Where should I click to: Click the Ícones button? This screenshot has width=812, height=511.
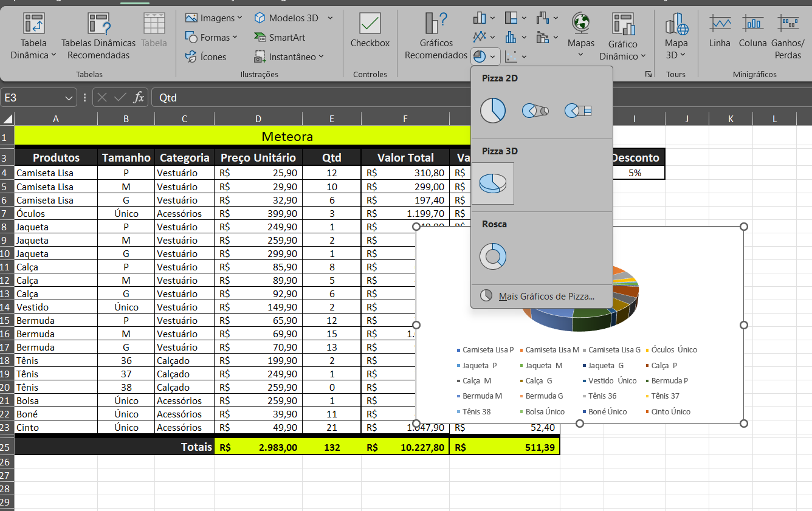click(206, 57)
